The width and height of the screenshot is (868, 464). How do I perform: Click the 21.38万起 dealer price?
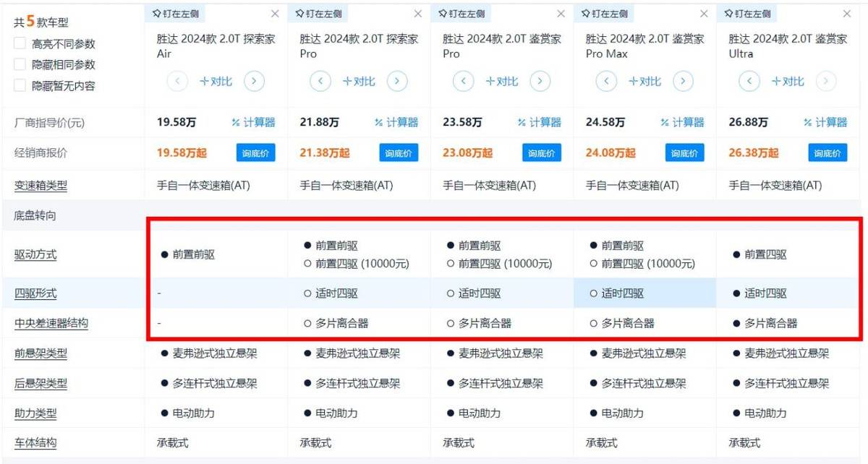[325, 153]
